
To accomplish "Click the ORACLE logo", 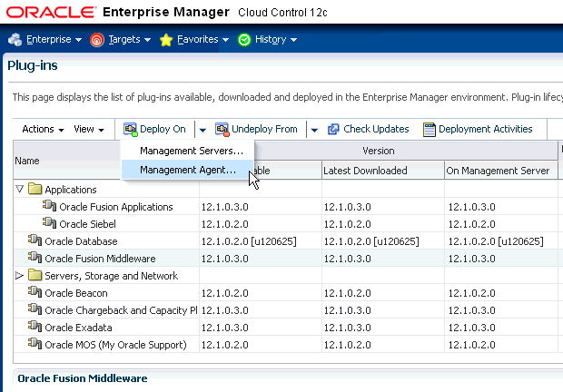I will tap(52, 12).
